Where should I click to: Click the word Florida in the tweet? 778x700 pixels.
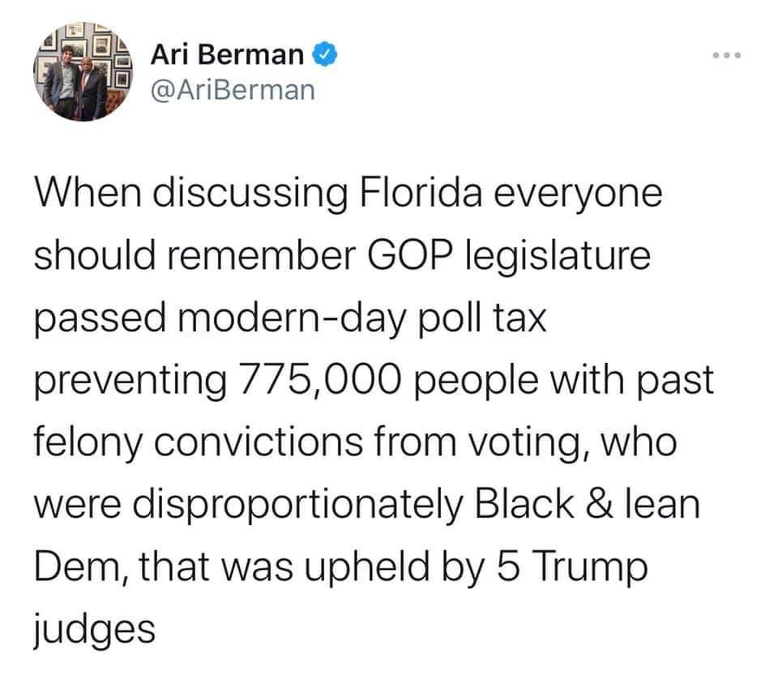coord(421,193)
